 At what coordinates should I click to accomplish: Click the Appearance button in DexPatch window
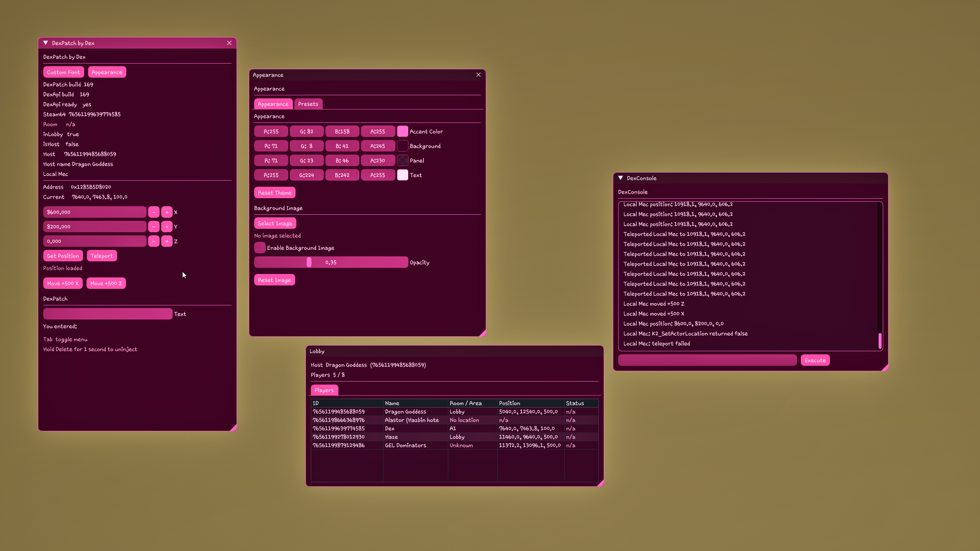tap(107, 72)
